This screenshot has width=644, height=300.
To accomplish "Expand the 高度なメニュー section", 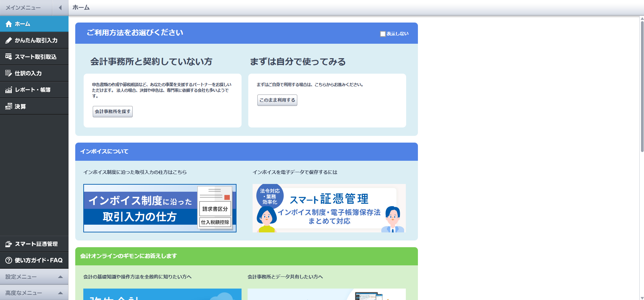I will click(60, 293).
